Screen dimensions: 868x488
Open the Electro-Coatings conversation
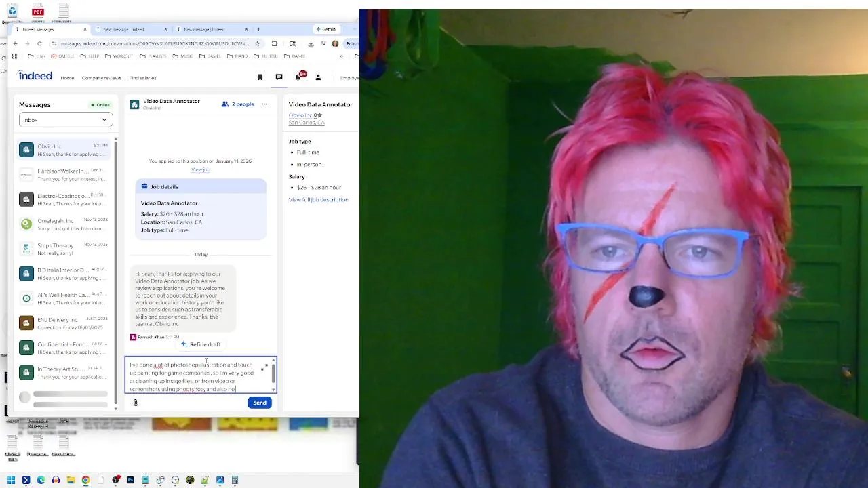point(64,199)
